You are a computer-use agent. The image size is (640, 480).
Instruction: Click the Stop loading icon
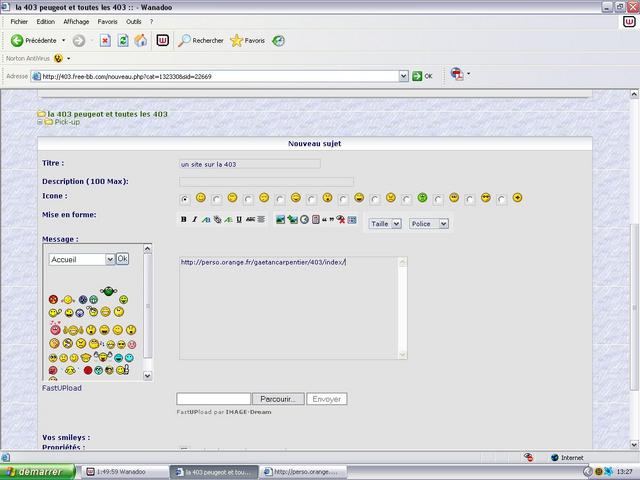pyautogui.click(x=105, y=41)
